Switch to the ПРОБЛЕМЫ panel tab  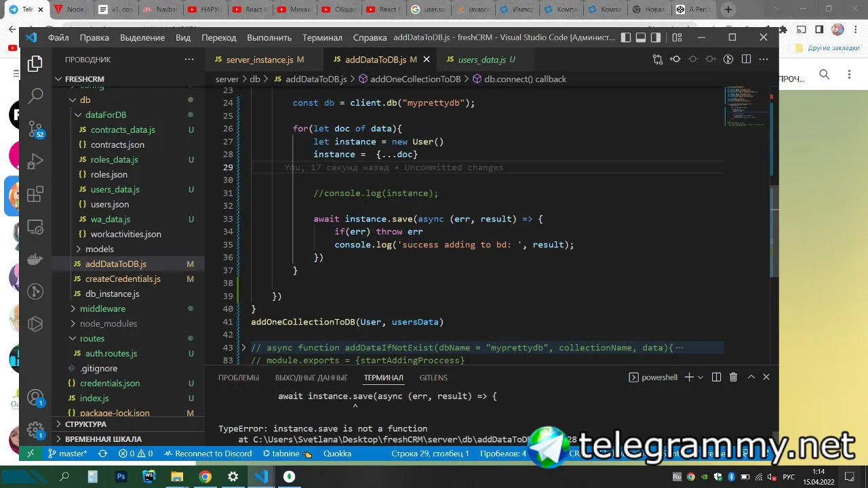pos(239,378)
